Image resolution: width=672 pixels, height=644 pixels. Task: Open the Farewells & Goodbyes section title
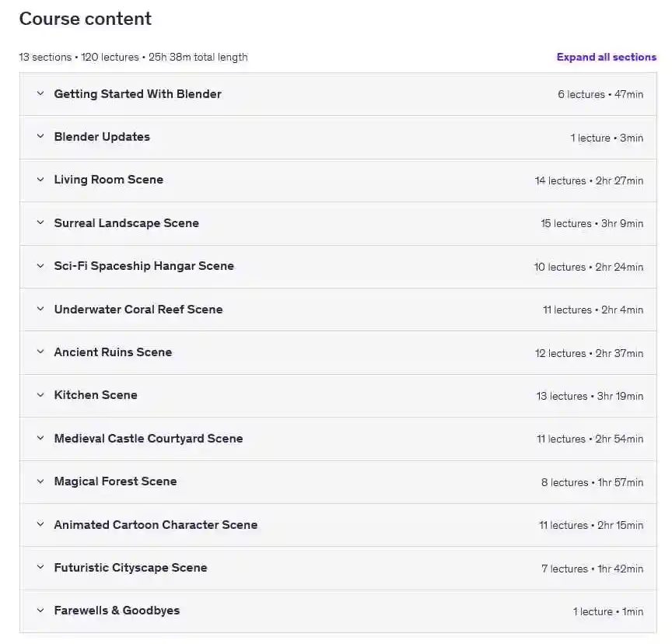pos(117,611)
